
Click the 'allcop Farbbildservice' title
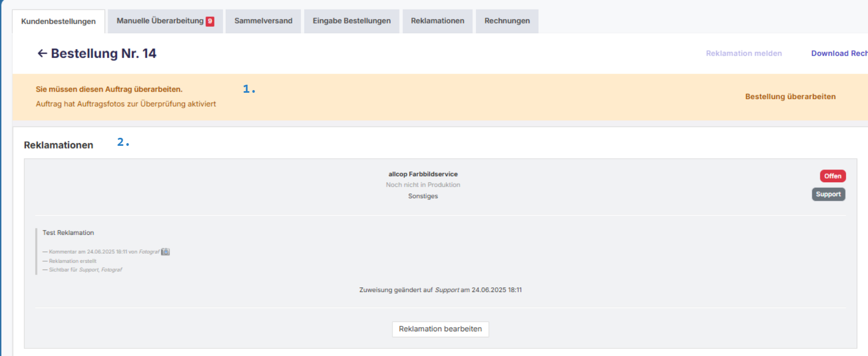click(423, 174)
